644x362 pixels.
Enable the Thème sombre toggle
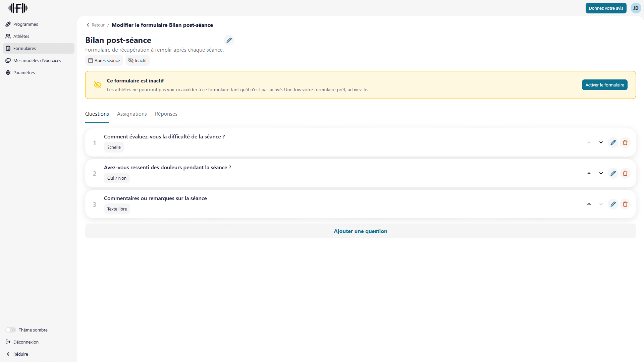(10, 330)
